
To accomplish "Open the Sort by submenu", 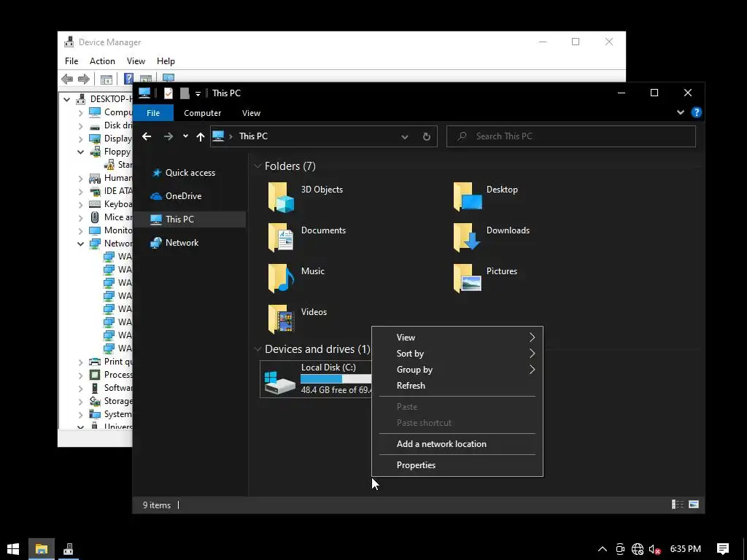I will click(x=457, y=354).
